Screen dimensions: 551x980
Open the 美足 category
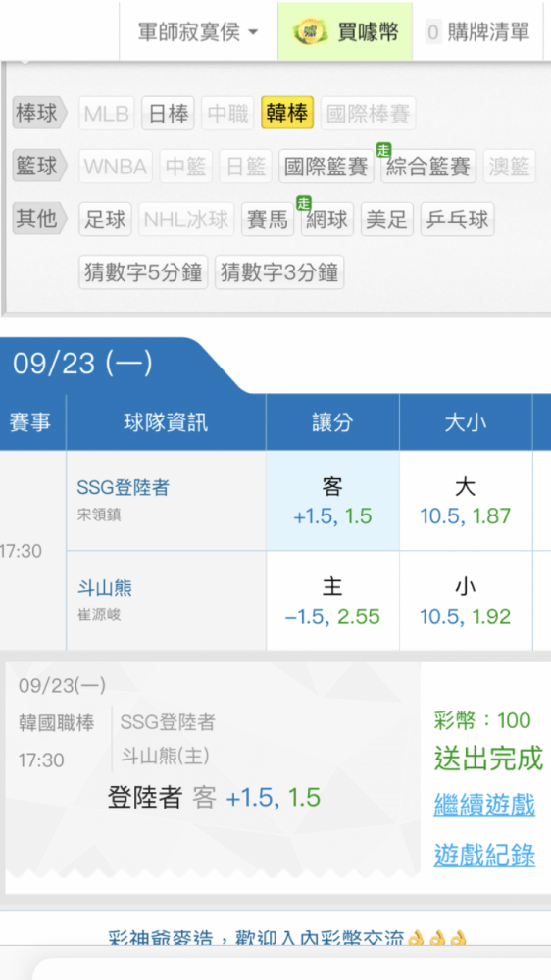click(387, 220)
